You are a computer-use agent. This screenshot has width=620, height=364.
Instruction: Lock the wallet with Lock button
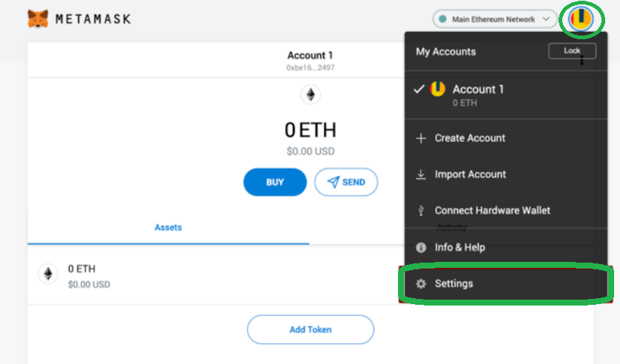click(572, 50)
